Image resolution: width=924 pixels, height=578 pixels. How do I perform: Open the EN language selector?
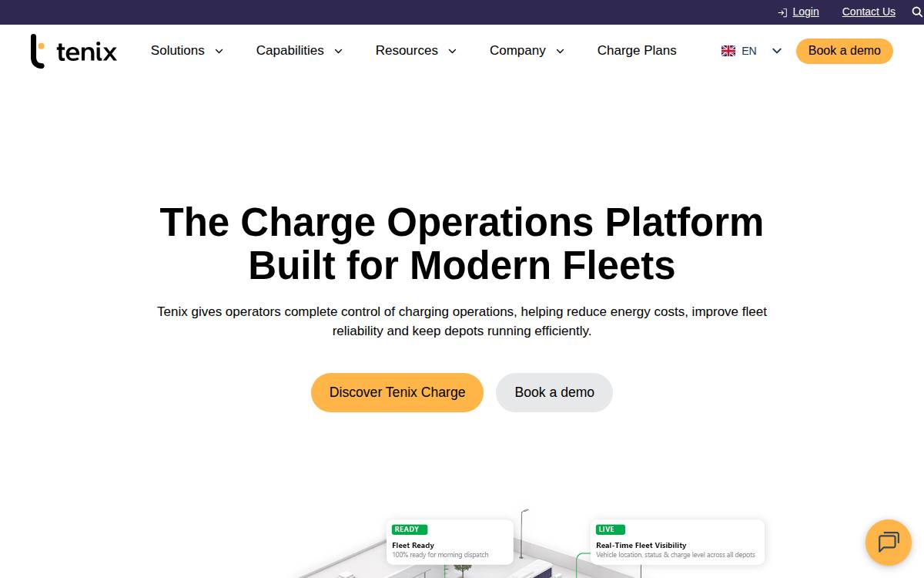click(752, 51)
